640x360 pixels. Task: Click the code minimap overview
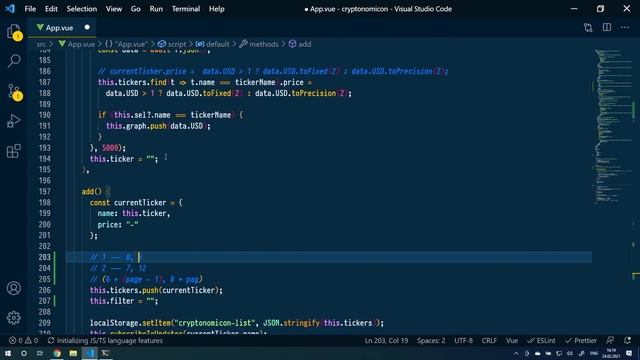point(613,127)
